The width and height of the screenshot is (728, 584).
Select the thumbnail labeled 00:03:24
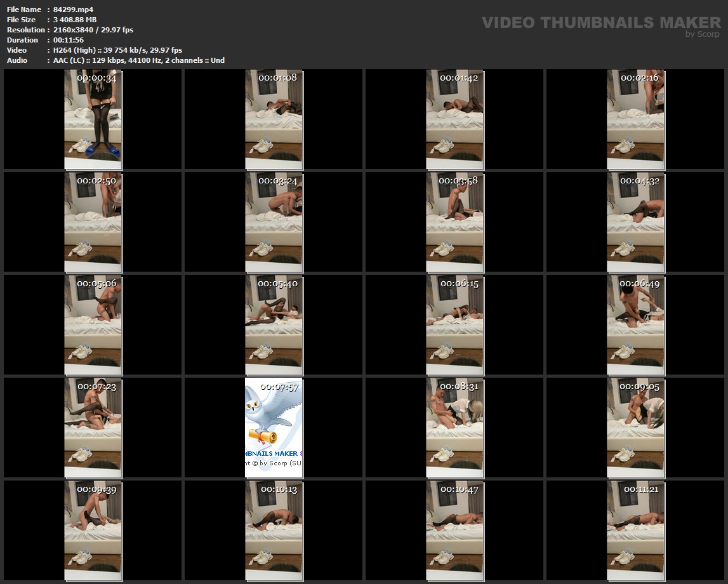point(274,222)
